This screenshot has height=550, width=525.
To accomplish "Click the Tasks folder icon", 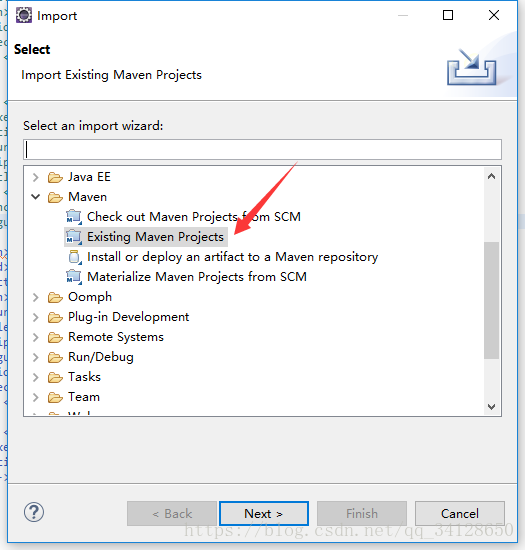I will (55, 377).
